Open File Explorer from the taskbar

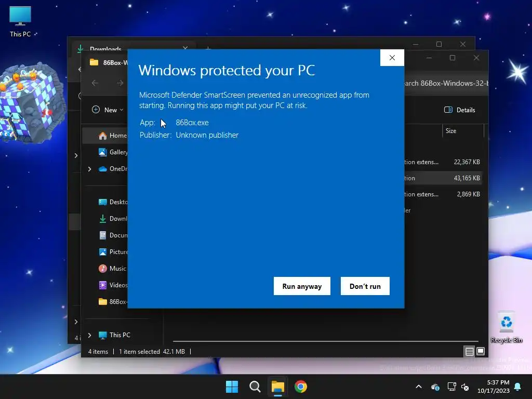tap(277, 387)
